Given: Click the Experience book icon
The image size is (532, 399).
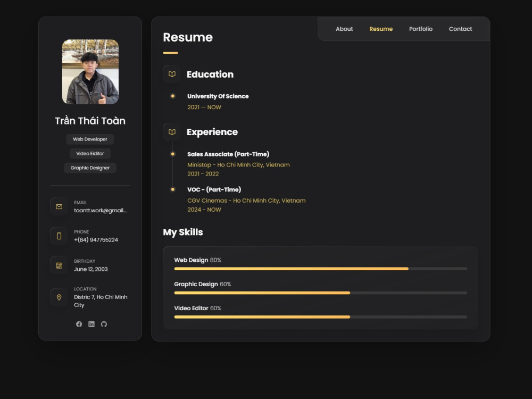Looking at the screenshot, I should point(172,131).
